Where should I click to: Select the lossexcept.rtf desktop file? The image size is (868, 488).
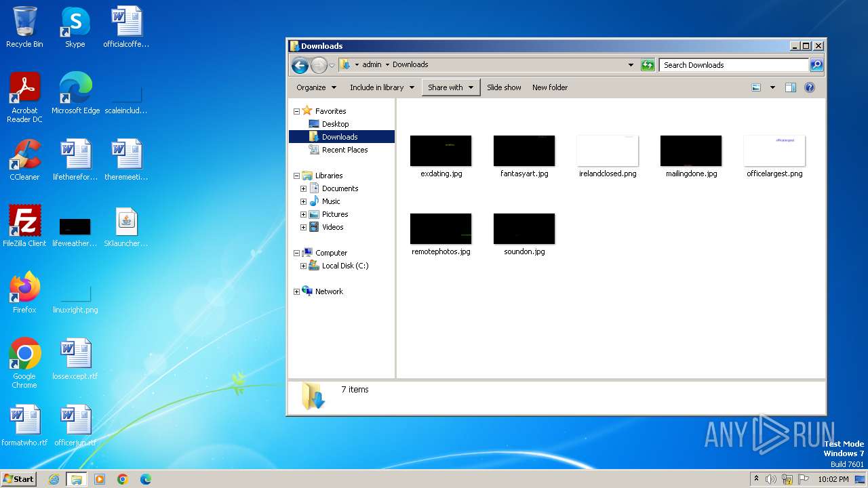[75, 359]
